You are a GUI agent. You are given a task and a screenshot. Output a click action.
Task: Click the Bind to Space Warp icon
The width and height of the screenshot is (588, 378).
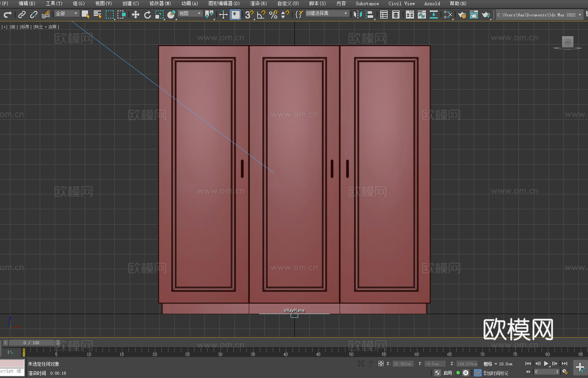coord(46,14)
